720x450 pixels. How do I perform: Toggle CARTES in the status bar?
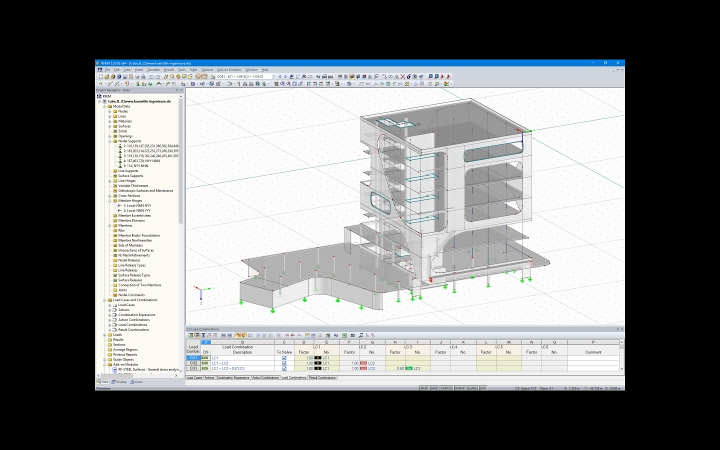click(446, 388)
